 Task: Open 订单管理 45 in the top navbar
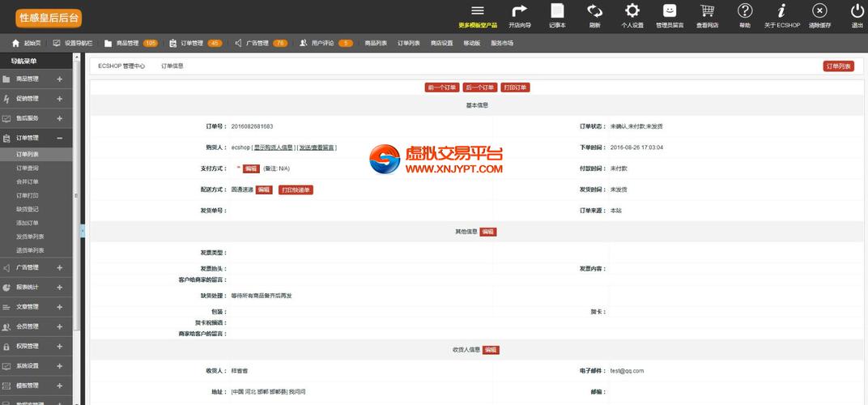click(x=196, y=43)
